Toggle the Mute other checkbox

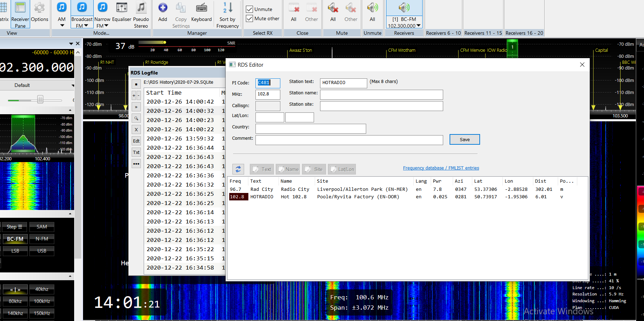point(250,18)
